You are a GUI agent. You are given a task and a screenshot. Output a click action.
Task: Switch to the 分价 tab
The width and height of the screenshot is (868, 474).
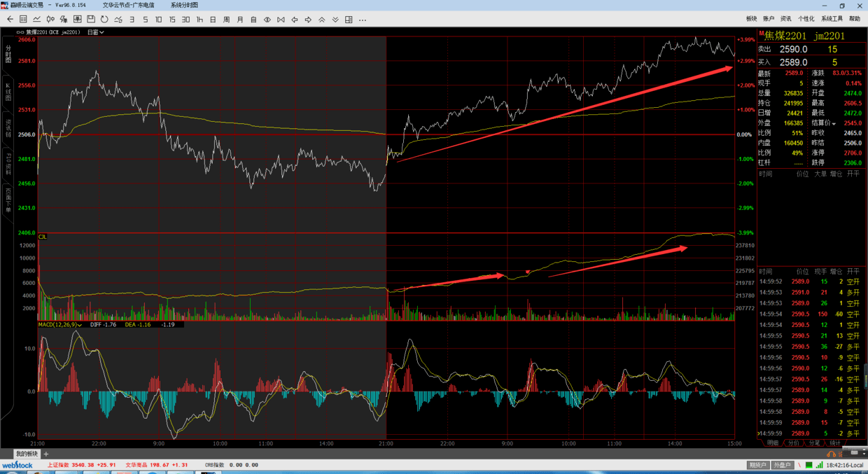[793, 443]
